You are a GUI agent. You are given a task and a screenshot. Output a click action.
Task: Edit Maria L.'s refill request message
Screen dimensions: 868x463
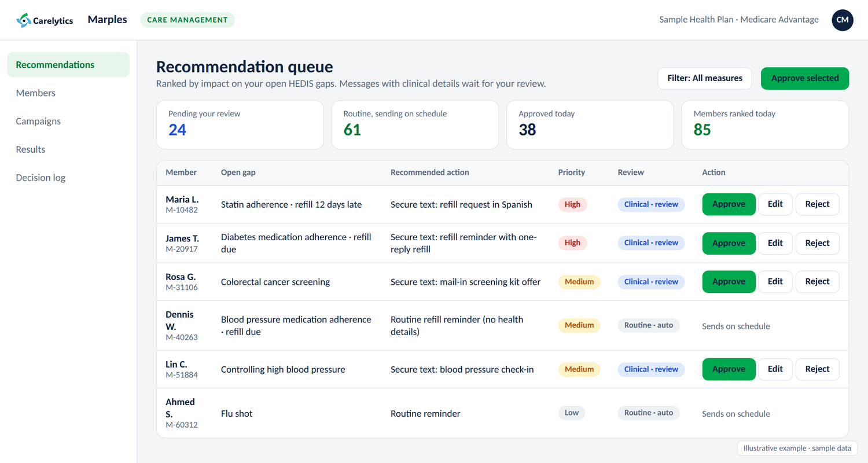coord(775,204)
